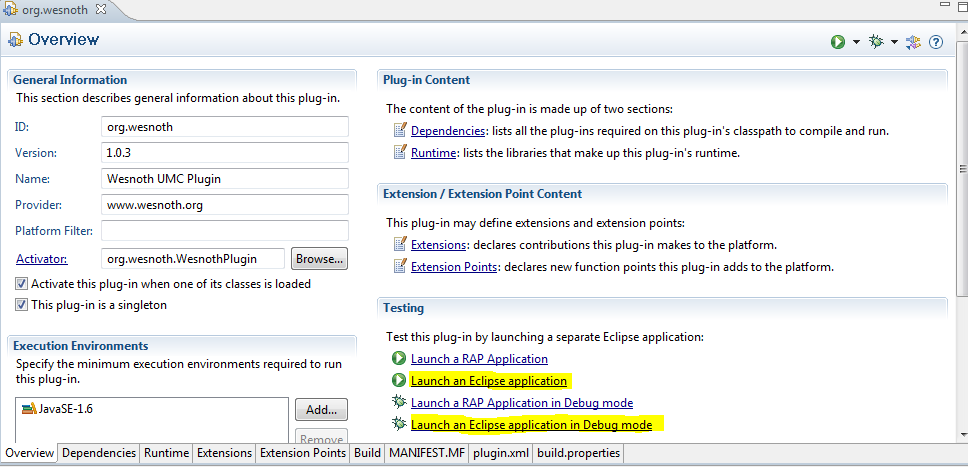This screenshot has width=968, height=467.
Task: Switch to the Dependencies bottom tab
Action: pos(99,453)
